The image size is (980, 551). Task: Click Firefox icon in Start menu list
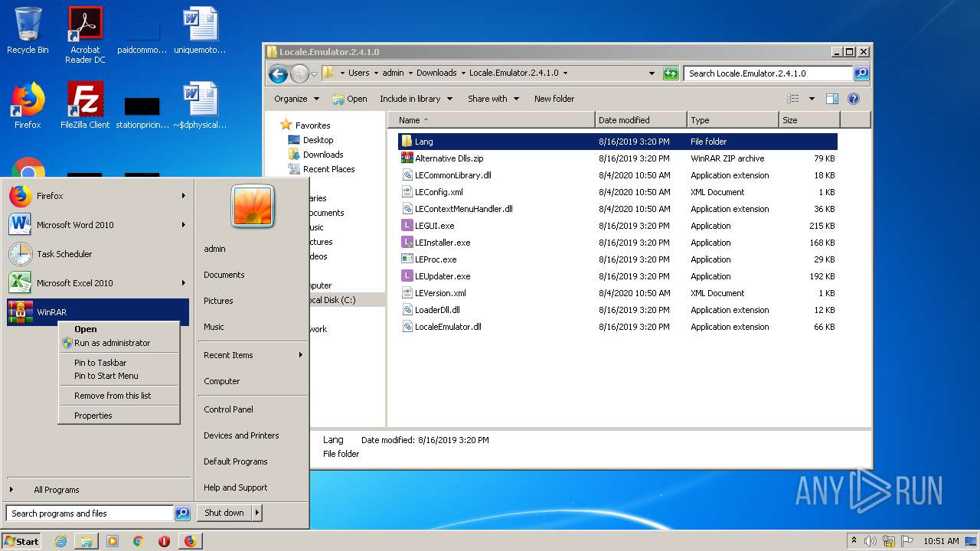[x=21, y=196]
